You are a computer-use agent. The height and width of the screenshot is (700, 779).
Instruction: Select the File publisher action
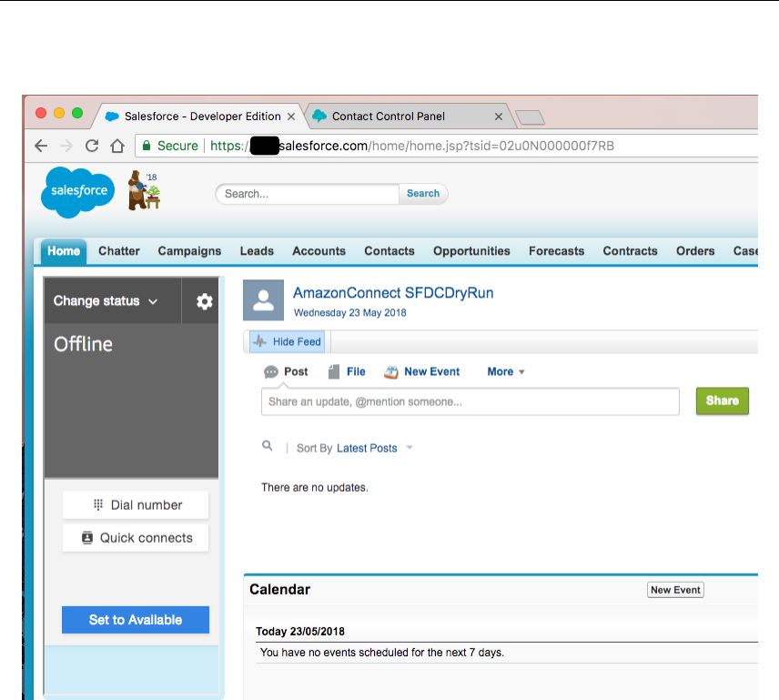(x=347, y=371)
